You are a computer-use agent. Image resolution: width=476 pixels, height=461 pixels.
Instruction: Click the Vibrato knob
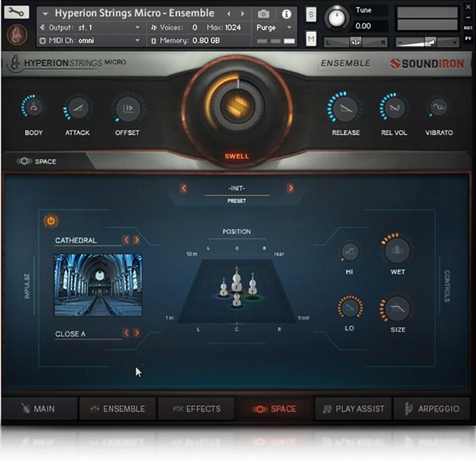[x=439, y=107]
